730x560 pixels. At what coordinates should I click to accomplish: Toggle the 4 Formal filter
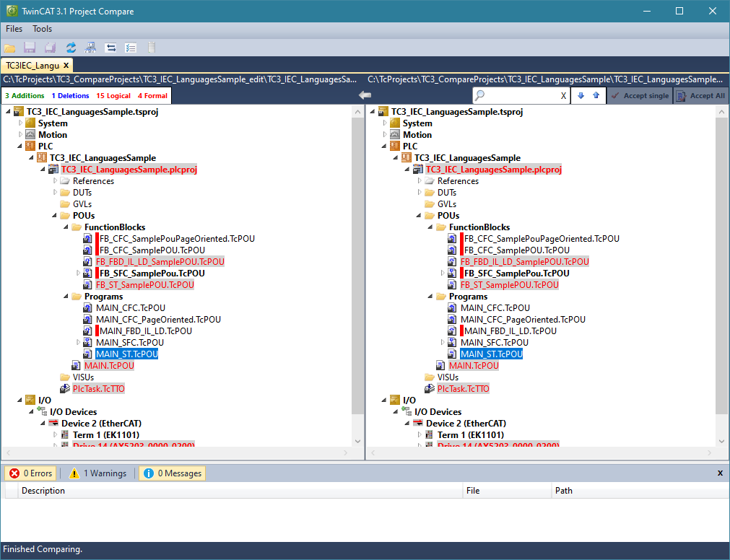point(152,95)
